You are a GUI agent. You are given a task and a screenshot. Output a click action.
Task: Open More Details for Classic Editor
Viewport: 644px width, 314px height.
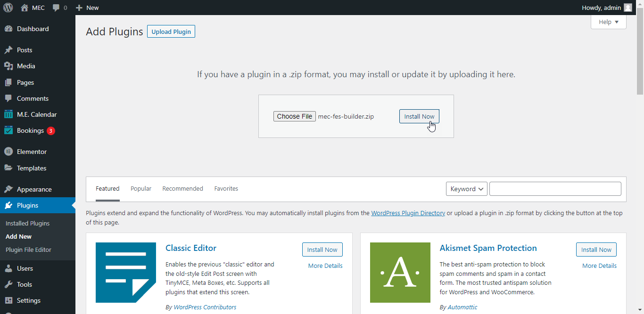[x=325, y=266]
